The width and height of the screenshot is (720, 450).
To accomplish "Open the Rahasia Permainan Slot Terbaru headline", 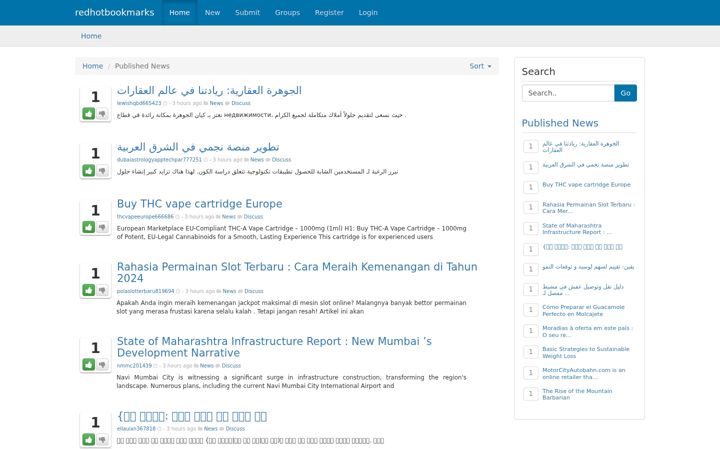I will pyautogui.click(x=297, y=272).
